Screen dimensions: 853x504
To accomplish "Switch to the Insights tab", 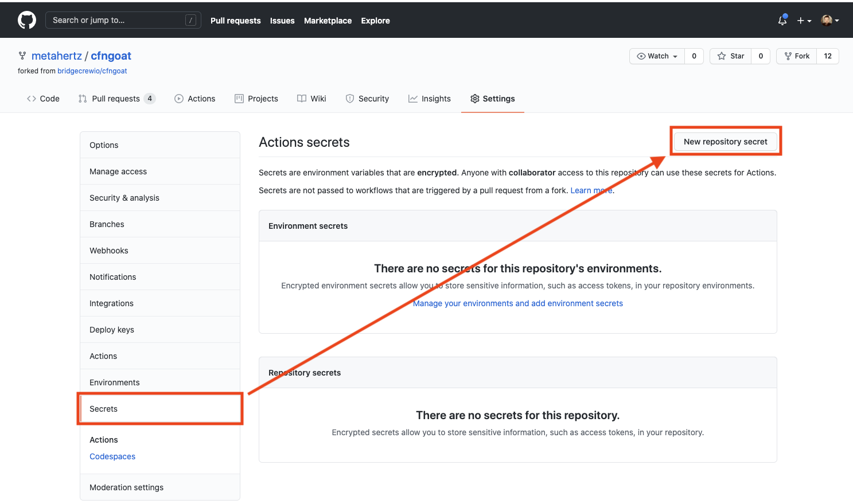I will (430, 99).
